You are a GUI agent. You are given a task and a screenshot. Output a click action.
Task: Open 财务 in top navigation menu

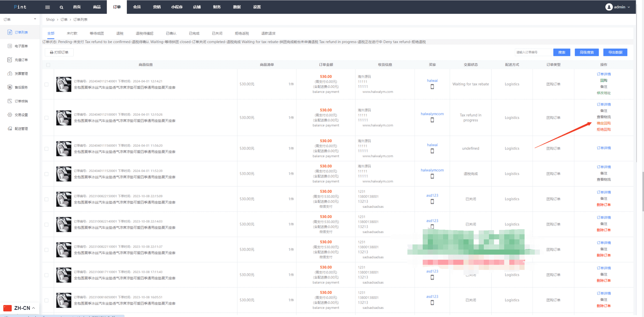217,7
